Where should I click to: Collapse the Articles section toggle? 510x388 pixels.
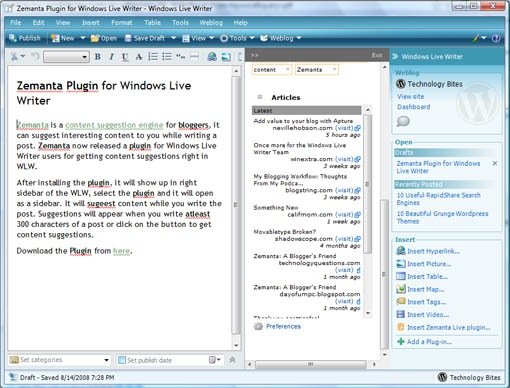click(x=260, y=97)
